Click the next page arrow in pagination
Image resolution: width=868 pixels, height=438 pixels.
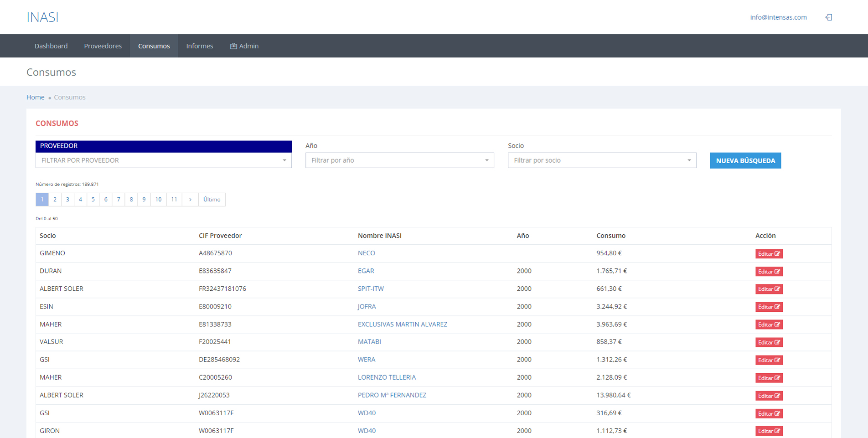click(190, 200)
